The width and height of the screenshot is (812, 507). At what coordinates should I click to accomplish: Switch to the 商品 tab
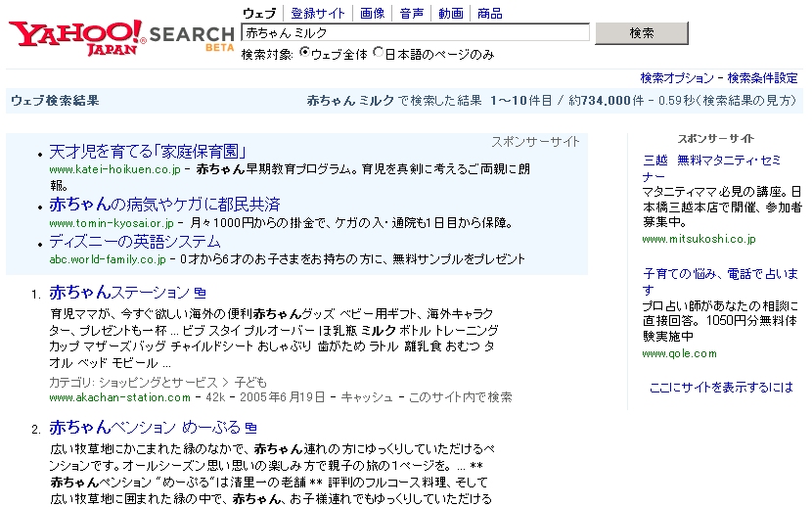click(490, 14)
